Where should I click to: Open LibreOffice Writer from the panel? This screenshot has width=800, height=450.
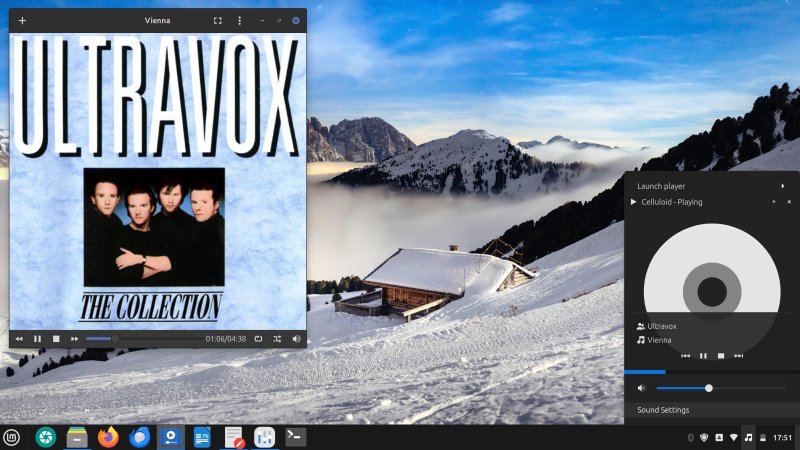[x=202, y=437]
